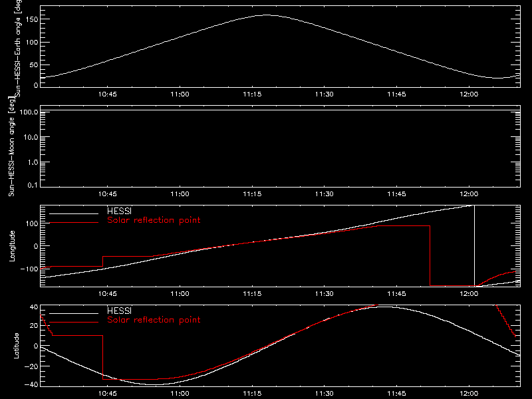Select HESSI legend label in Longitude plot
532x399 pixels.
(119, 211)
